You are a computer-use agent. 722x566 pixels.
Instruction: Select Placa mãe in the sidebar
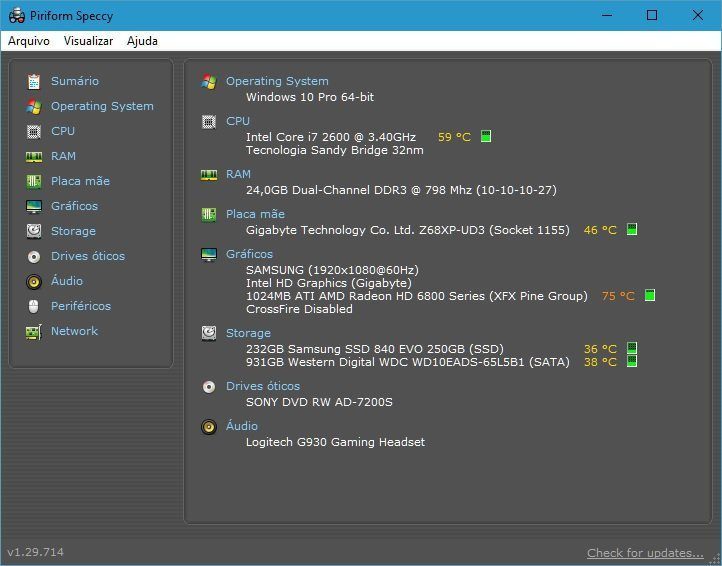[x=80, y=181]
